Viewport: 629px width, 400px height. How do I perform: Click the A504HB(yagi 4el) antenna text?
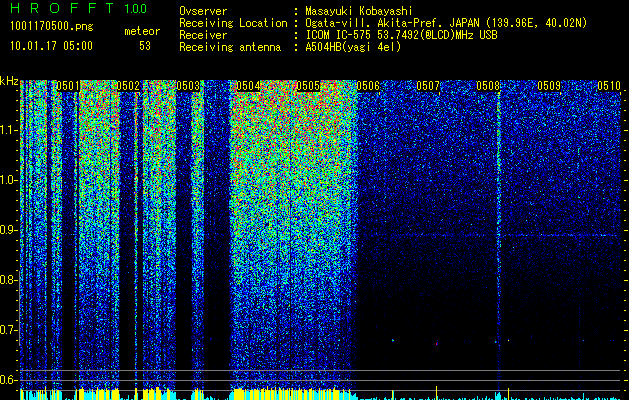[x=353, y=47]
